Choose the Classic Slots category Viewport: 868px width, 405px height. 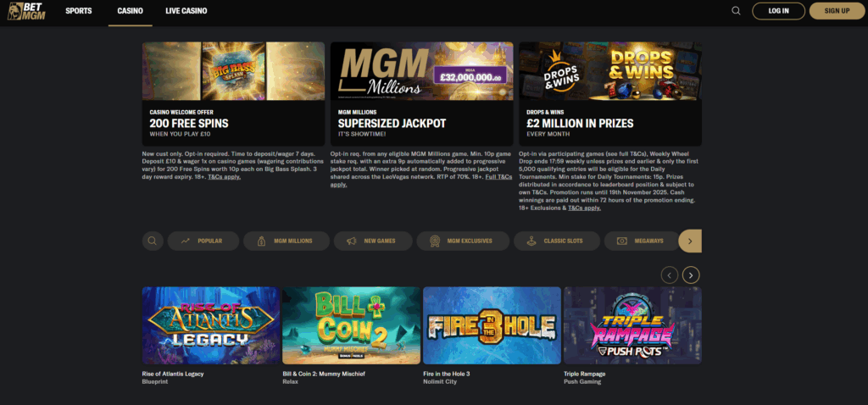pos(556,241)
